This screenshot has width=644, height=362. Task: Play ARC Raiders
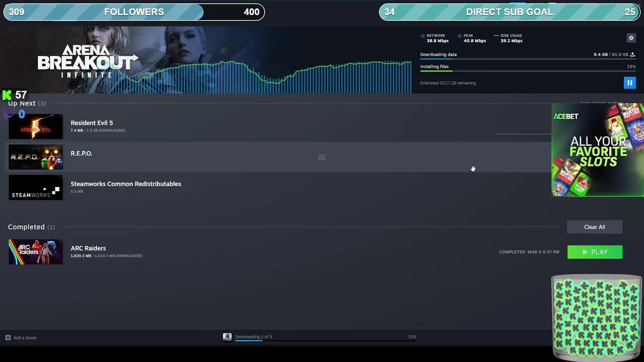click(595, 252)
